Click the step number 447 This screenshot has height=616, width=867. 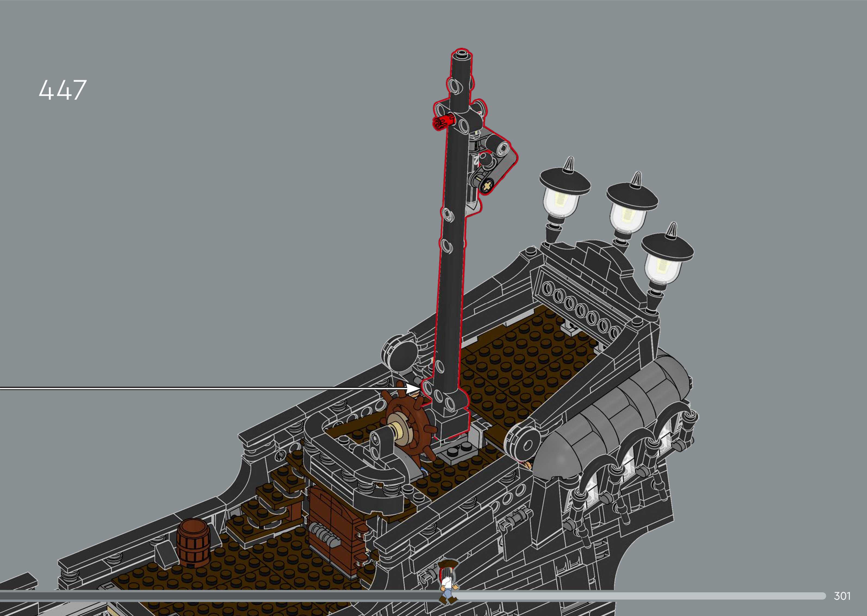click(63, 90)
